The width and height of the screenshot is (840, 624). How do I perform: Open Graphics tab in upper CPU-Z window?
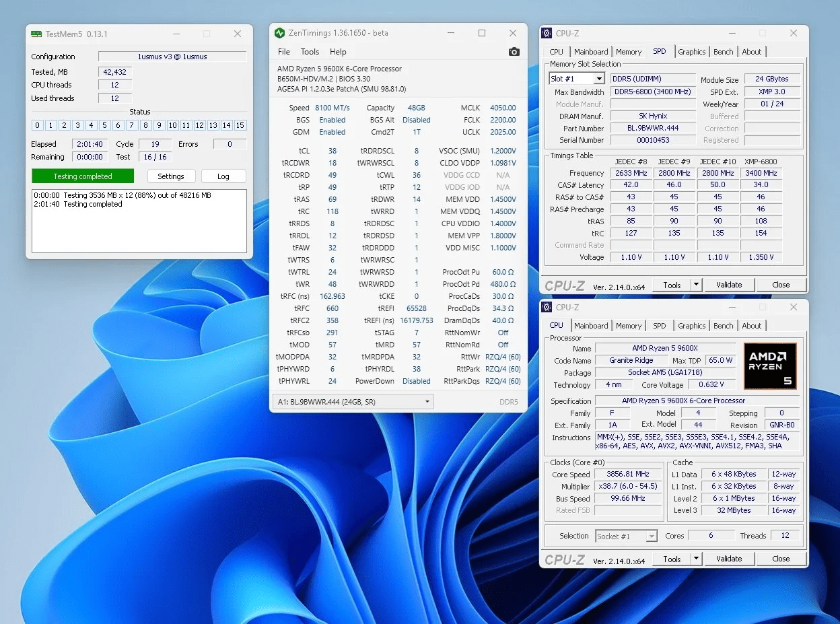pyautogui.click(x=692, y=52)
